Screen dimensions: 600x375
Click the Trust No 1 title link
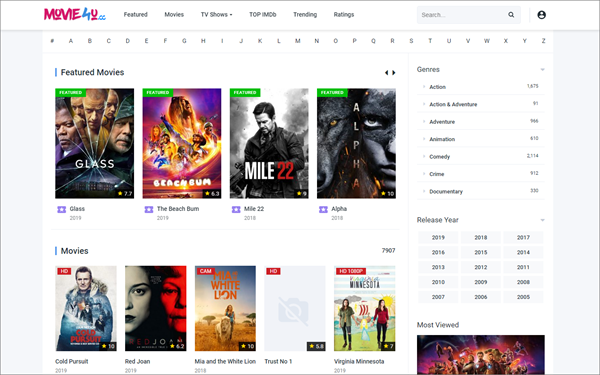[278, 361]
